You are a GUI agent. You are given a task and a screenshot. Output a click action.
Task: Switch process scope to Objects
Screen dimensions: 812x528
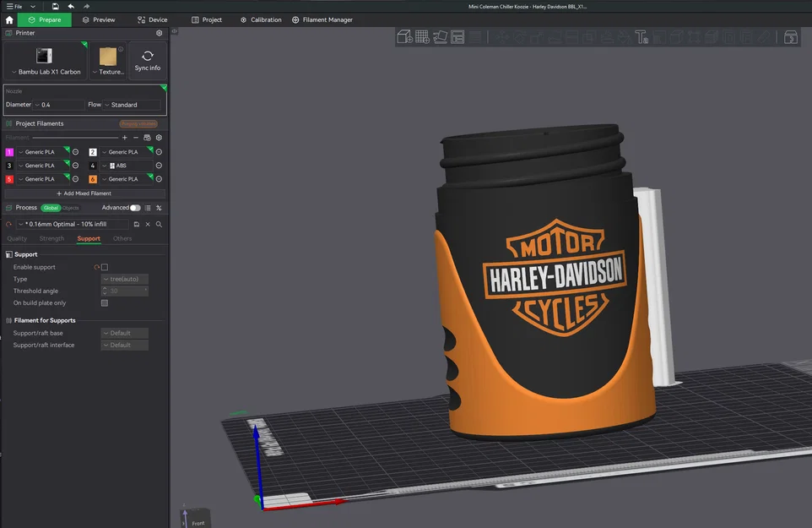coord(71,208)
